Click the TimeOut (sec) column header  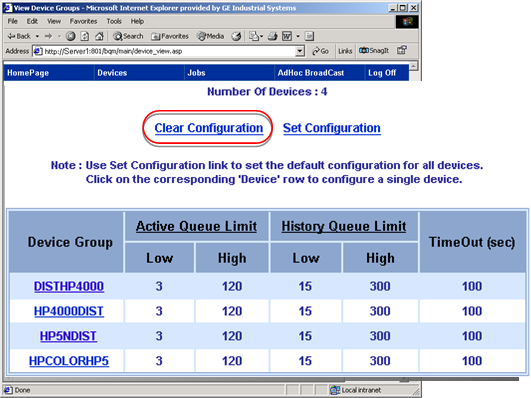(472, 242)
